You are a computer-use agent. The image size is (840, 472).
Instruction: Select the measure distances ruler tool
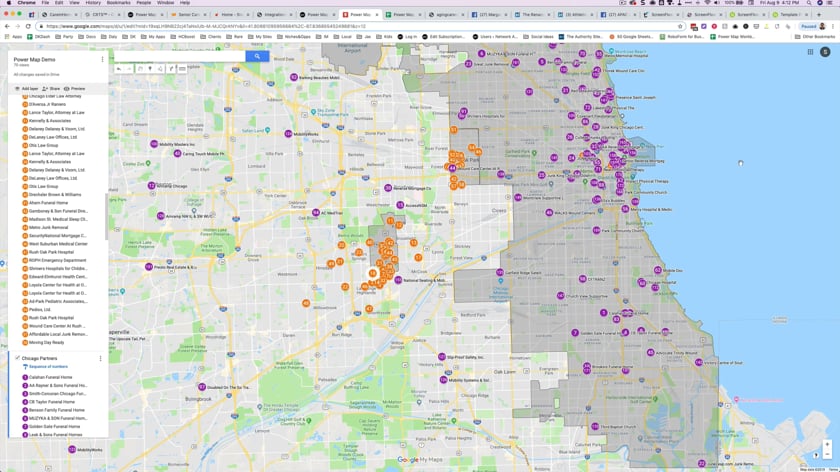click(x=182, y=69)
